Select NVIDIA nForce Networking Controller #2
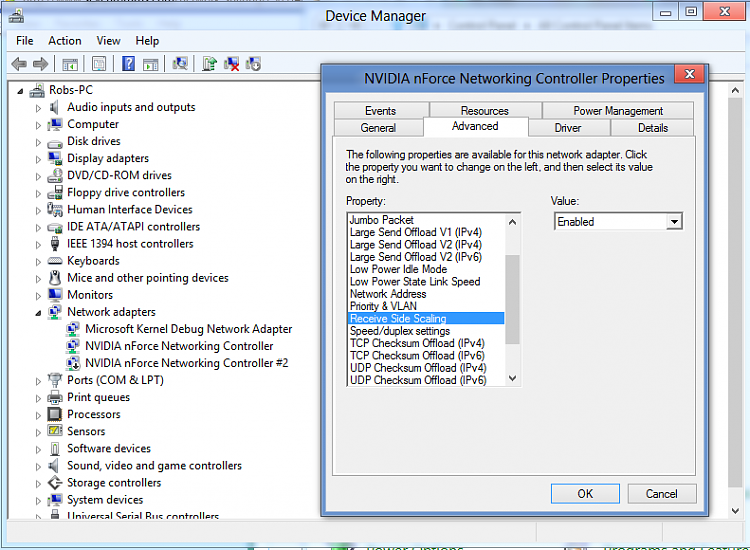Image resolution: width=750 pixels, height=550 pixels. tap(187, 363)
